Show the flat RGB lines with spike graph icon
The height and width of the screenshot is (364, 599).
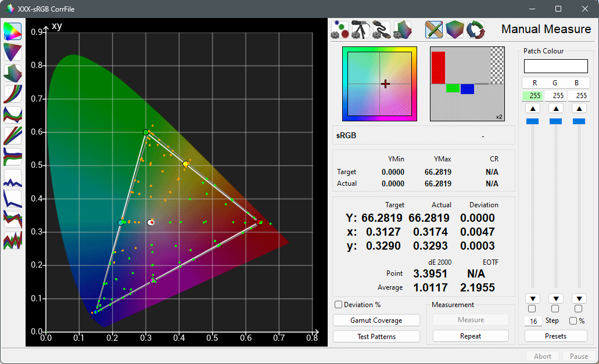tap(13, 157)
